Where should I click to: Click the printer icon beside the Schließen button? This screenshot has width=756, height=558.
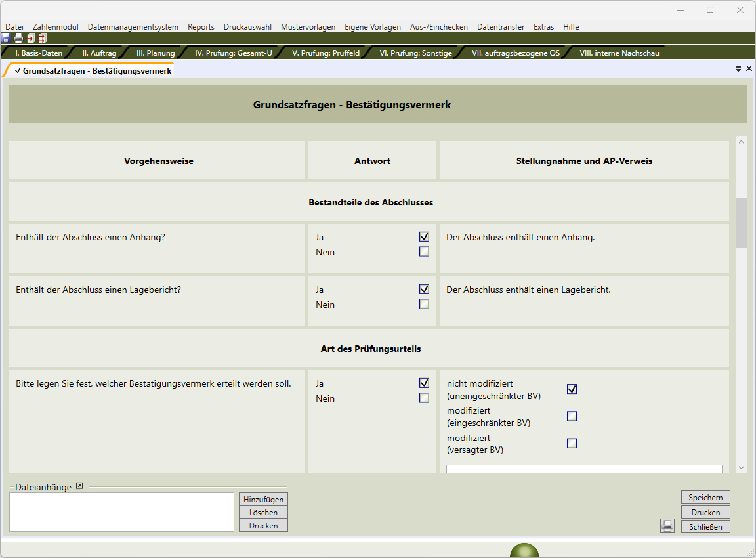[667, 526]
